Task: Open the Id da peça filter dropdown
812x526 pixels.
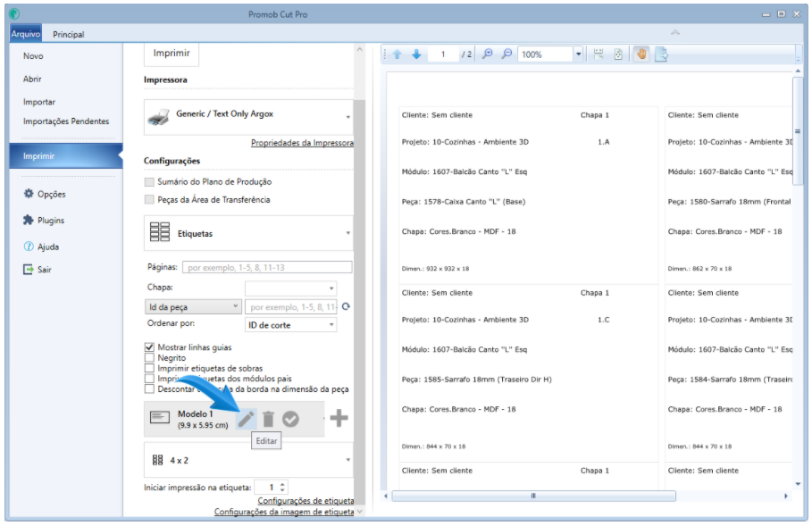Action: [193, 307]
